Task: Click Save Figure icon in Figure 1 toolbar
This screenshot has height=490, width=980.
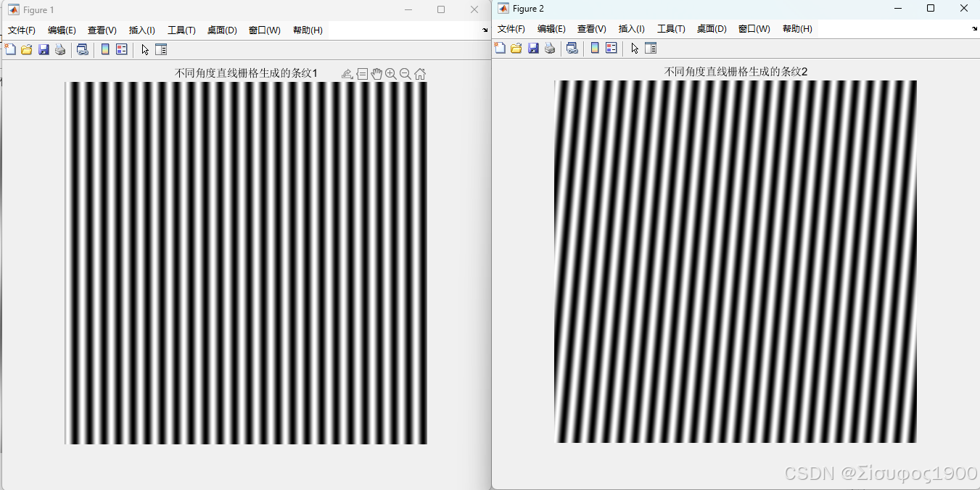Action: pos(44,49)
